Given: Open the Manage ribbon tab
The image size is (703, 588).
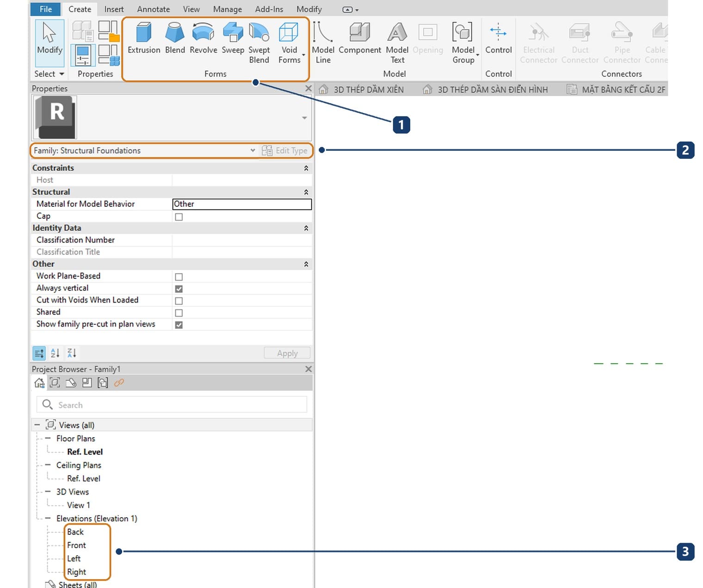Looking at the screenshot, I should [x=227, y=9].
